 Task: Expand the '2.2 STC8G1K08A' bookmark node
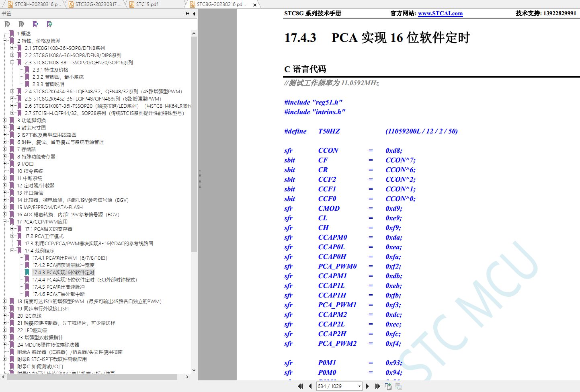[12, 55]
